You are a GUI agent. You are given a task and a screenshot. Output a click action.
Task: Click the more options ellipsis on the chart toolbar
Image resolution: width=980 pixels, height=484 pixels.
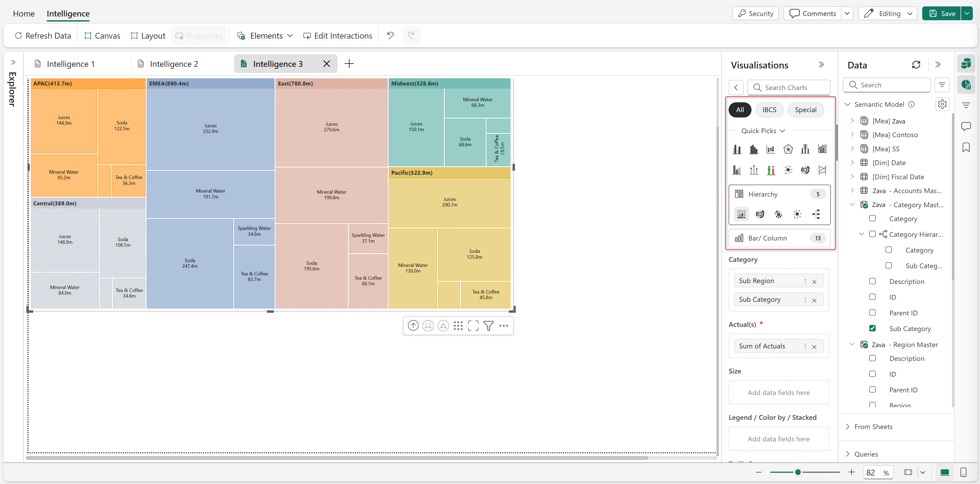click(503, 326)
